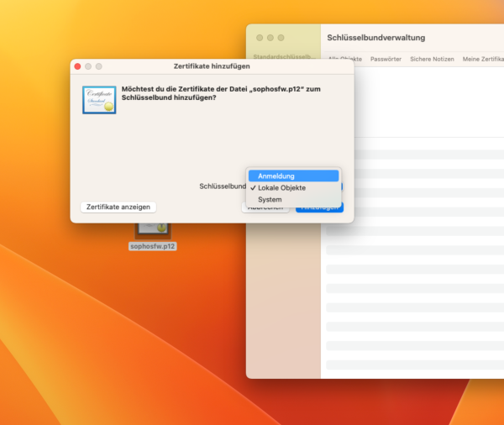Click Schlüsselbundverwaltung window's middle traffic light
The image size is (504, 425).
[x=270, y=38]
